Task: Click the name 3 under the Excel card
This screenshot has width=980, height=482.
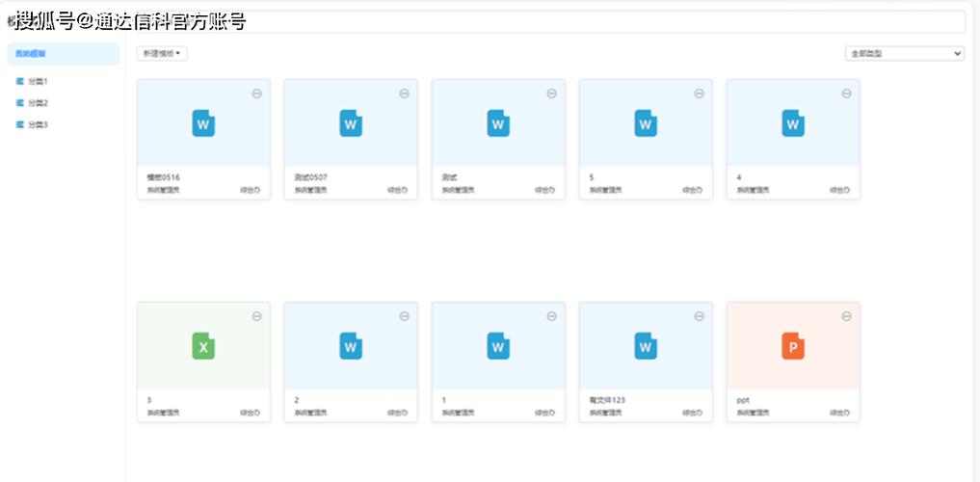Action: [148, 400]
